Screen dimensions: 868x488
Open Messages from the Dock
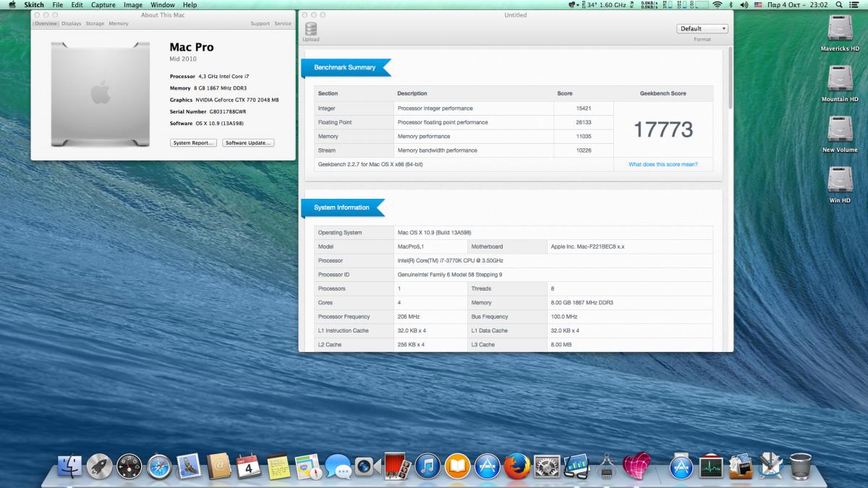click(x=338, y=466)
